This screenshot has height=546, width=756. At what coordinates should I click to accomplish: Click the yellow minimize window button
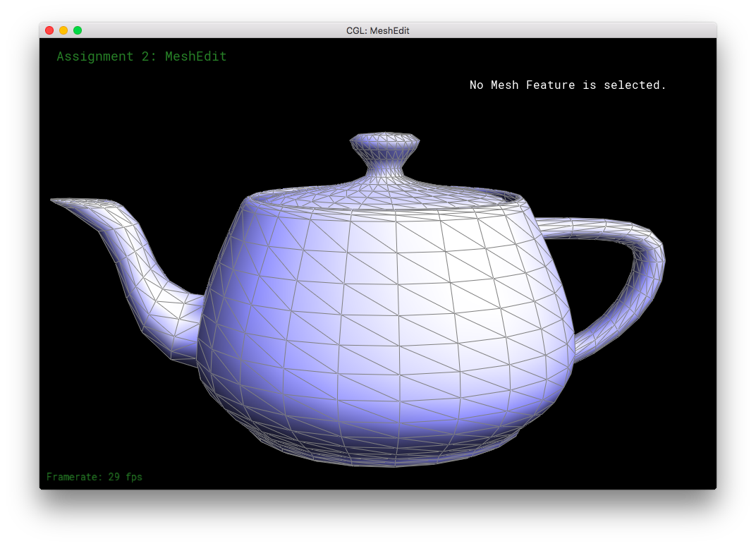(x=63, y=30)
